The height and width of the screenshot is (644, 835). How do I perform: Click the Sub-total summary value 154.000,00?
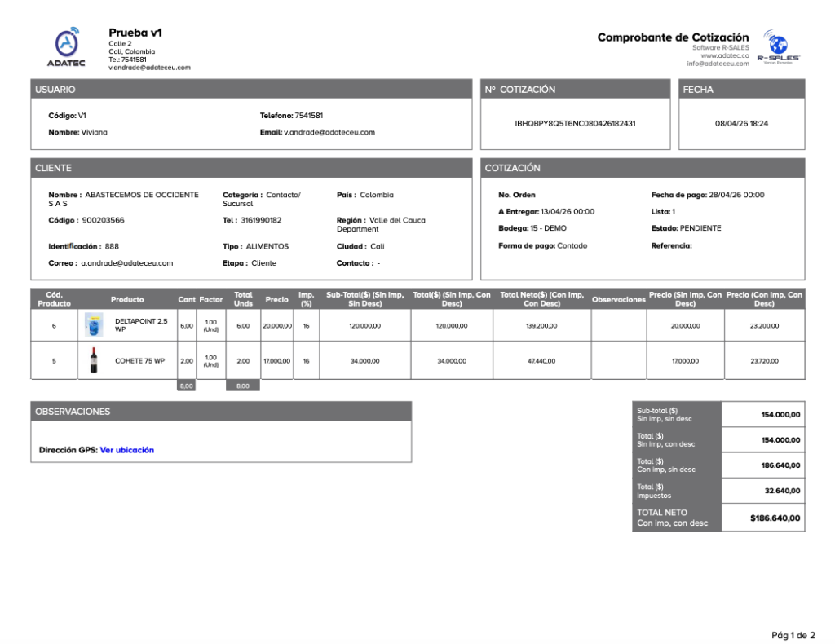[780, 415]
